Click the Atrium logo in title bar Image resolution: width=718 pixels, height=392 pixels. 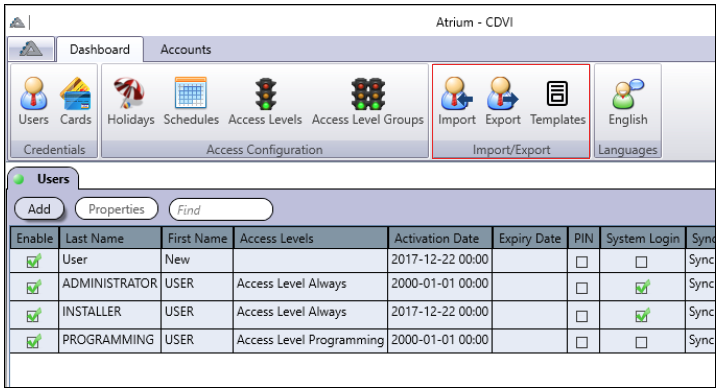point(17,22)
